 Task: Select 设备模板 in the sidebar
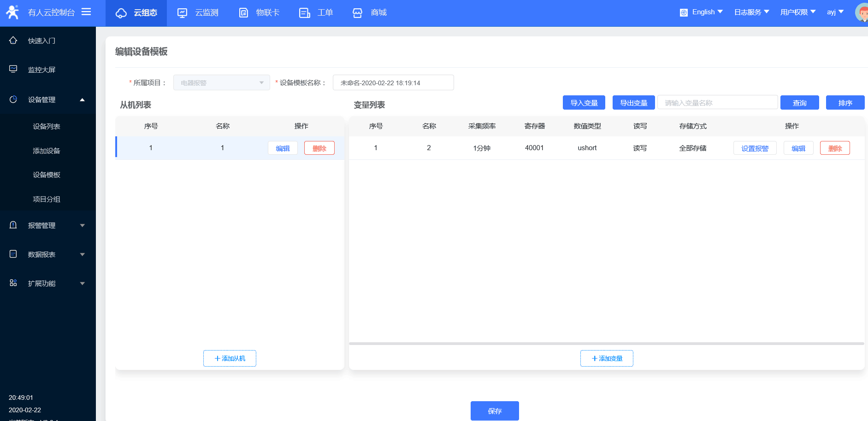pyautogui.click(x=47, y=175)
